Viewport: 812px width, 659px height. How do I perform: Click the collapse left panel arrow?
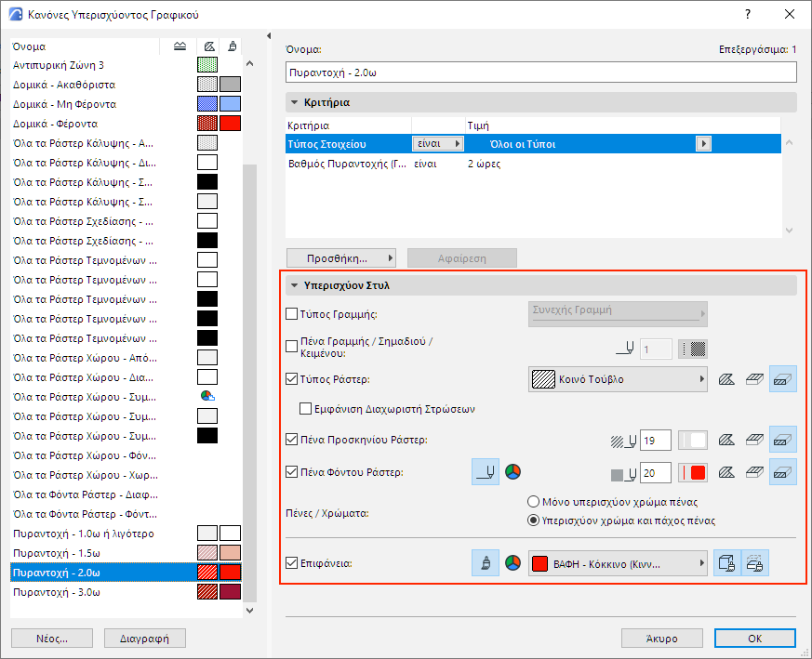coord(269,35)
